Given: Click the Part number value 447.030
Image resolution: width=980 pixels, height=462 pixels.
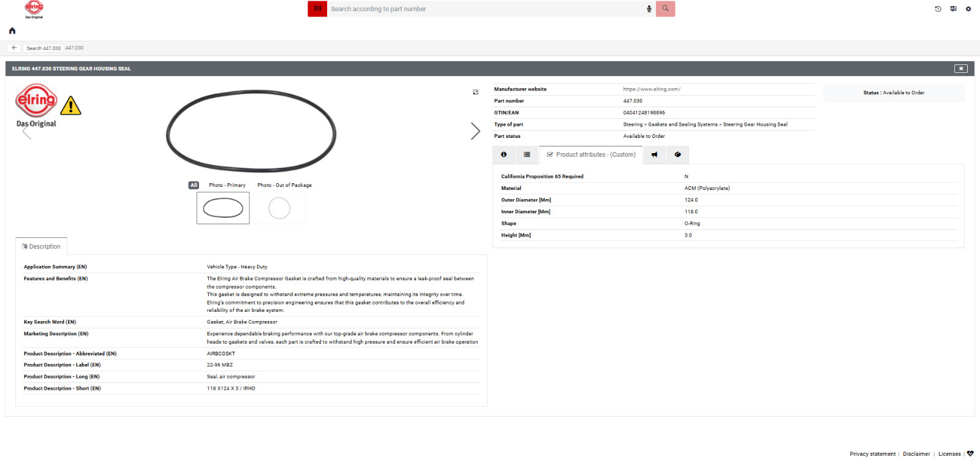Looking at the screenshot, I should click(633, 101).
